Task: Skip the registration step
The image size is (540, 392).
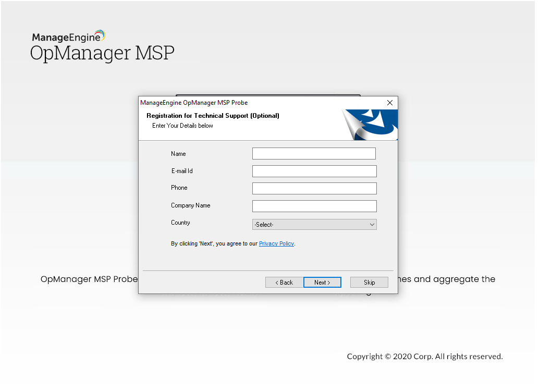Action: [369, 282]
